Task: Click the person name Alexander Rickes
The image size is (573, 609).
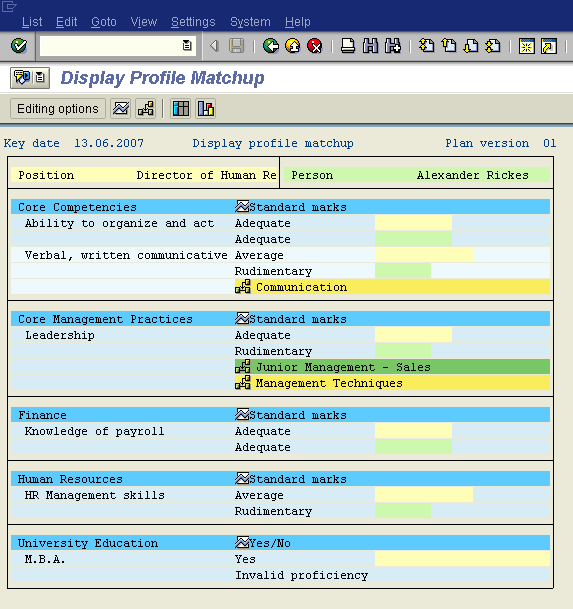Action: pos(472,175)
